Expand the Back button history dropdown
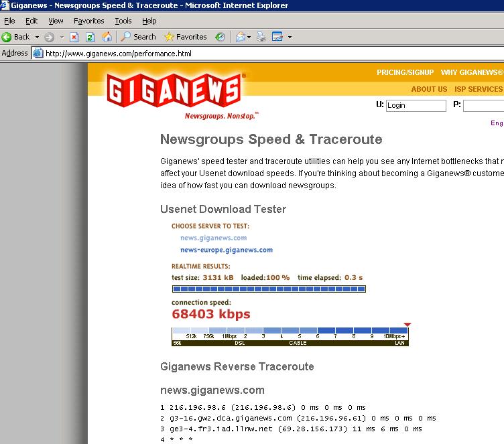 (x=37, y=37)
